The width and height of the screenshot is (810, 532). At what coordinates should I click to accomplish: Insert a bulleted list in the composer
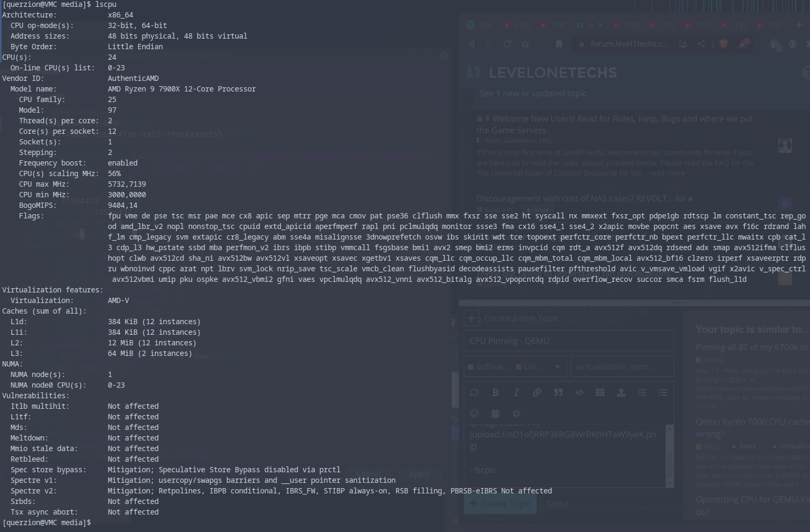pyautogui.click(x=642, y=392)
